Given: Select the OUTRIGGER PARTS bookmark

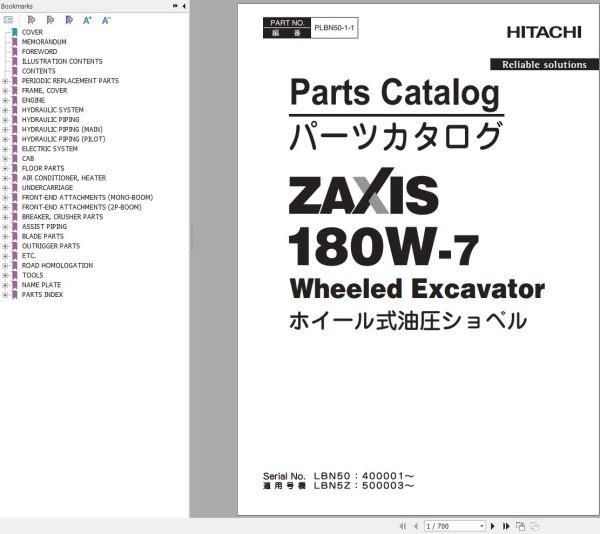Looking at the screenshot, I should coord(51,246).
